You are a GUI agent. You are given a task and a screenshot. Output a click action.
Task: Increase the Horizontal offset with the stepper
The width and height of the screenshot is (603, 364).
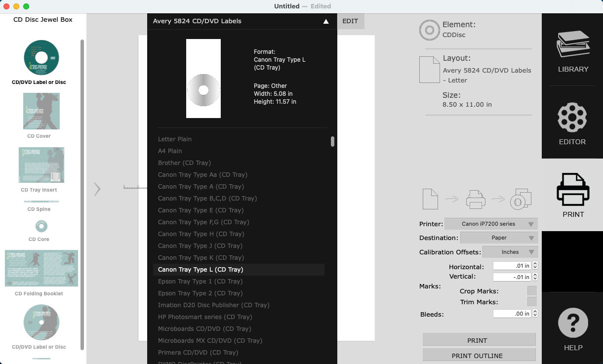pos(534,264)
